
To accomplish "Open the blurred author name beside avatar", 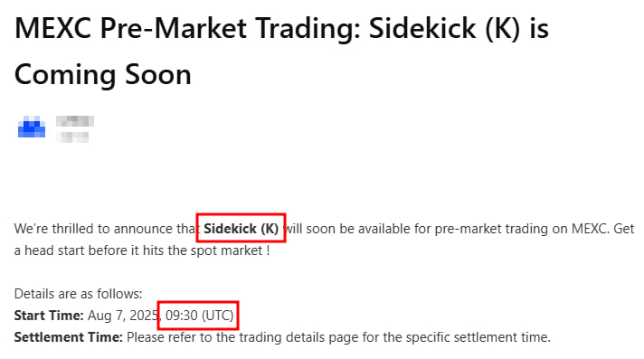I will click(x=75, y=129).
